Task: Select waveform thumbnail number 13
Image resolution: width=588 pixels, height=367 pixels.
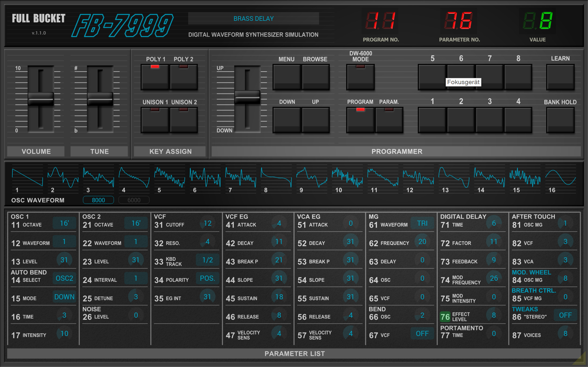Action: click(x=454, y=177)
